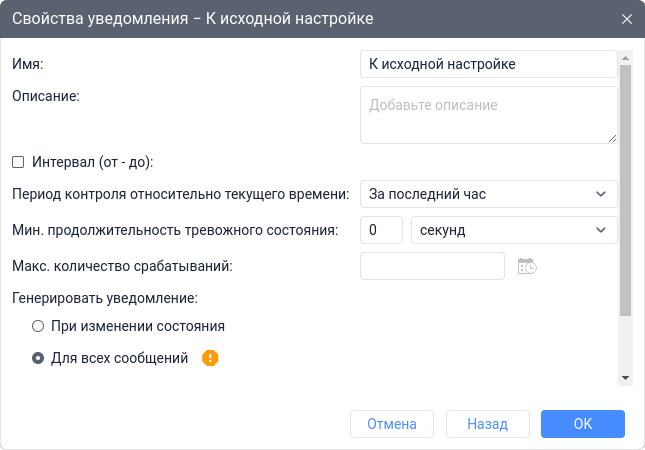Click the scrollbar down arrow
The image size is (645, 450).
(626, 378)
